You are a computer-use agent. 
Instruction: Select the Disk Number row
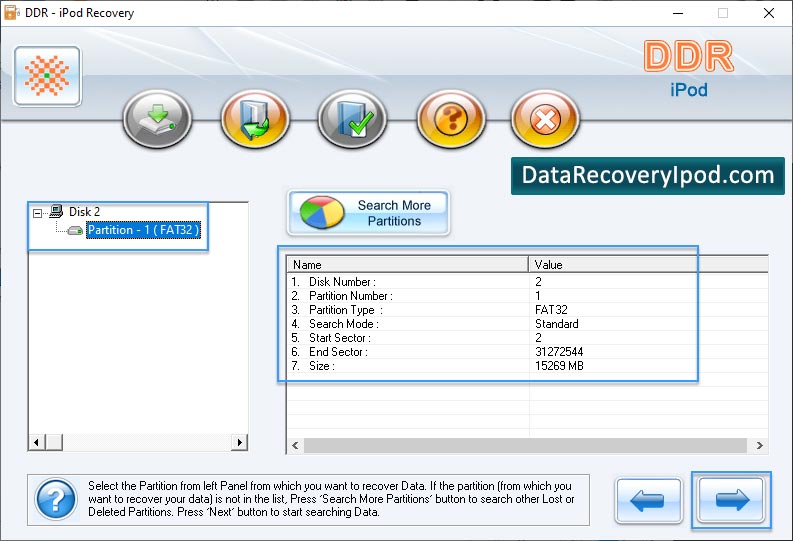(527, 282)
